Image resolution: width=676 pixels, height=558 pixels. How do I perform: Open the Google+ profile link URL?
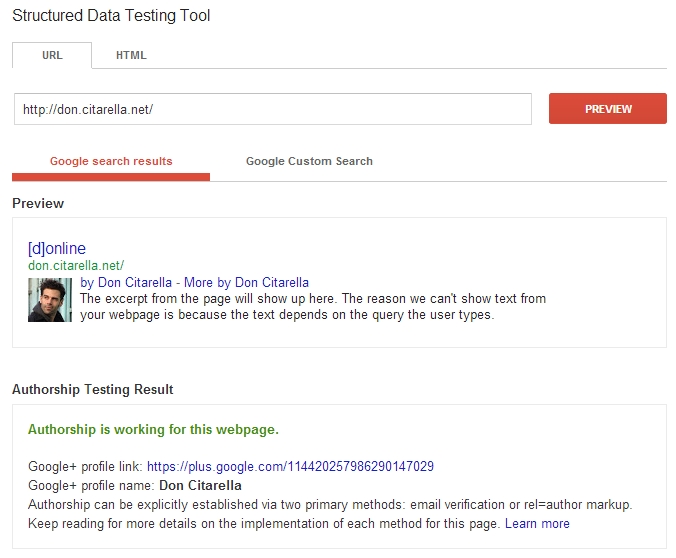tap(290, 467)
